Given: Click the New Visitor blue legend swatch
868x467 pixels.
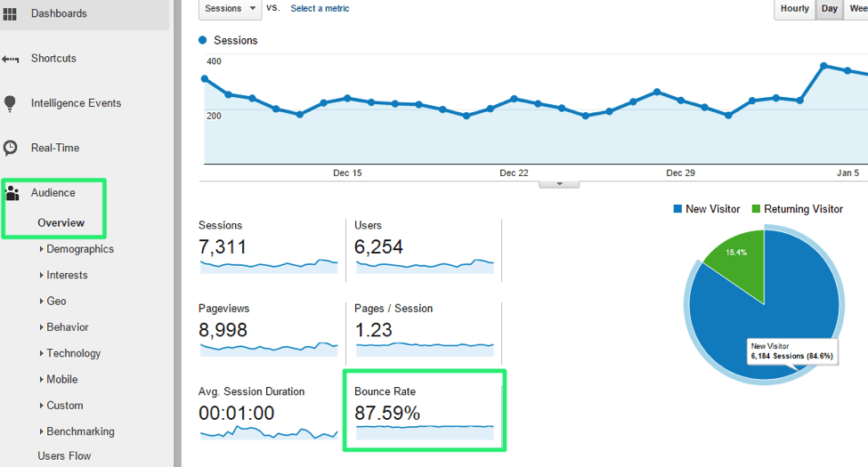Looking at the screenshot, I should (677, 209).
